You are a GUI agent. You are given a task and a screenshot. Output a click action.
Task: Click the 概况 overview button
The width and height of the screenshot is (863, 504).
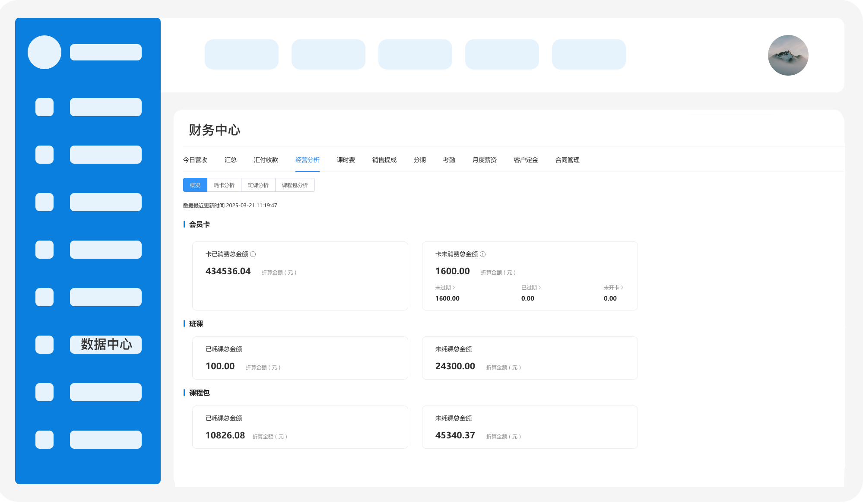195,185
